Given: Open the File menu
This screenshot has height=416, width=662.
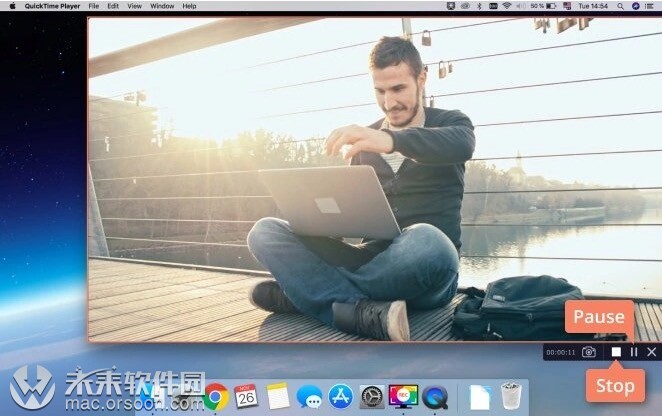Looking at the screenshot, I should pos(94,6).
